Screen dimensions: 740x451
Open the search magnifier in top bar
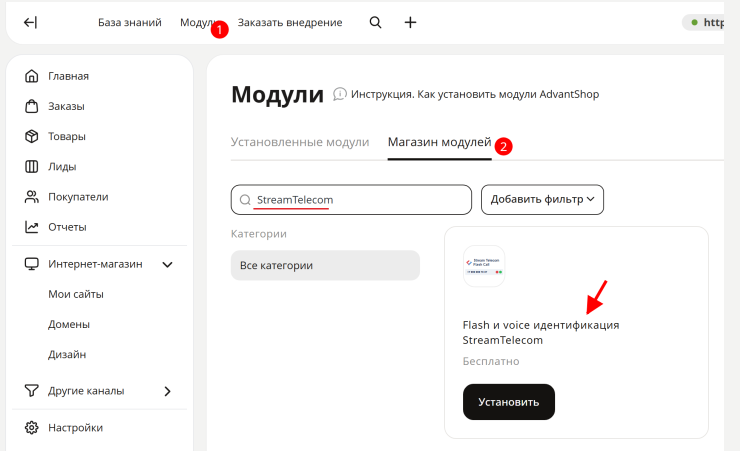click(x=375, y=22)
